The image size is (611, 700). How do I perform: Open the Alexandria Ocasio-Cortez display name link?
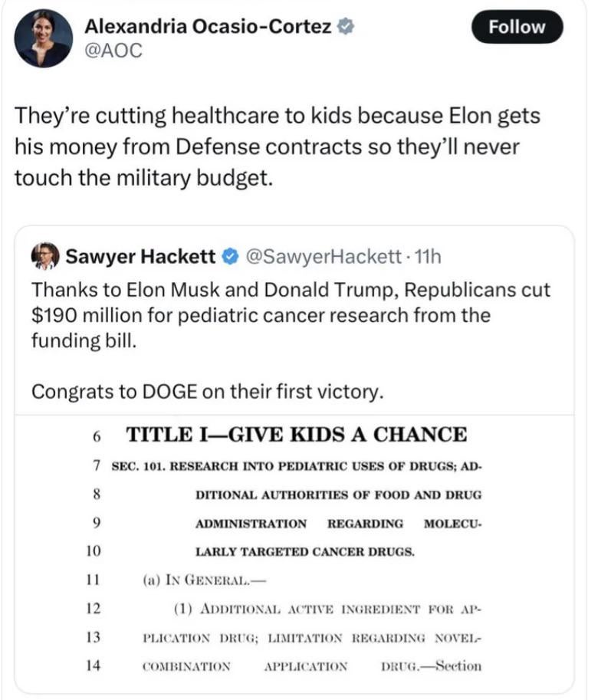[x=208, y=26]
